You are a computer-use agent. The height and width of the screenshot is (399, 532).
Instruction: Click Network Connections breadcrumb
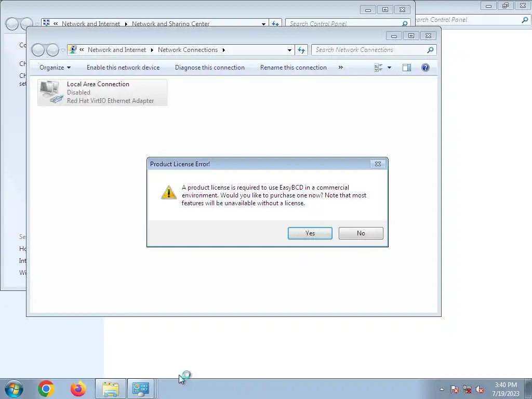pyautogui.click(x=188, y=50)
